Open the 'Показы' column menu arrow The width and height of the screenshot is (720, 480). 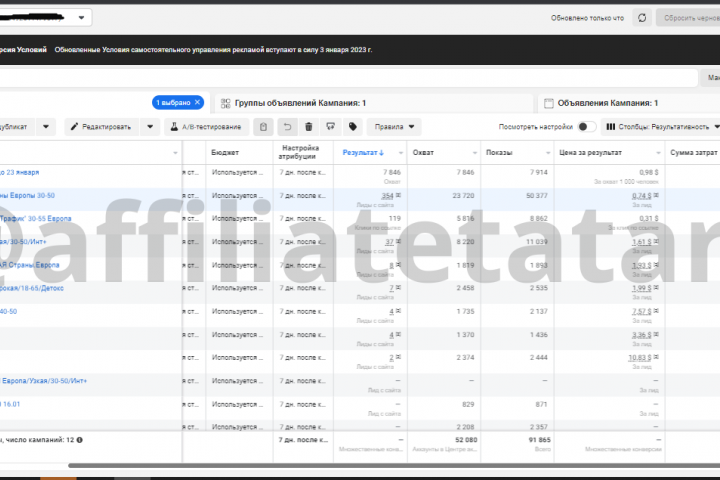[x=548, y=153]
